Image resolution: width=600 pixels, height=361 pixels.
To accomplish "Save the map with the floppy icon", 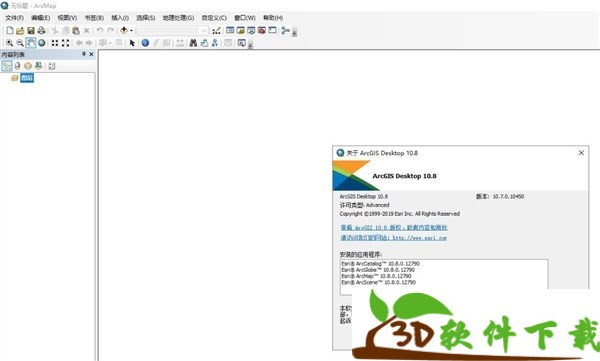I will (x=31, y=31).
